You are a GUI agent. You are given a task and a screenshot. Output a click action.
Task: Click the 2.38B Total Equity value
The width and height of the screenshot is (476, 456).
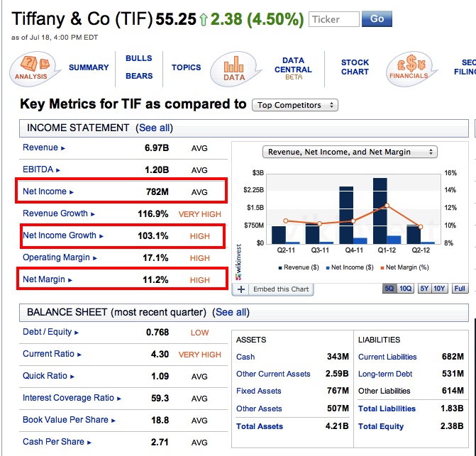click(x=452, y=426)
